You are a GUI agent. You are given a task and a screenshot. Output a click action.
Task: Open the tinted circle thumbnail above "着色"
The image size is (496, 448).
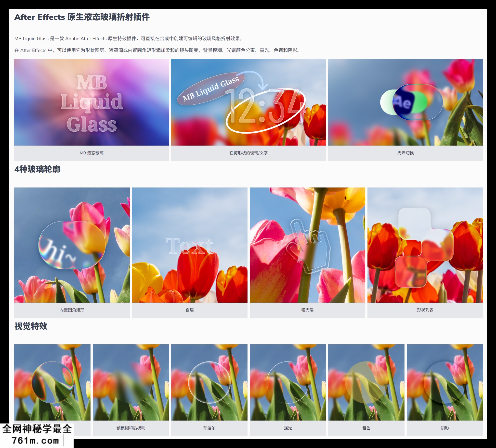tap(366, 382)
